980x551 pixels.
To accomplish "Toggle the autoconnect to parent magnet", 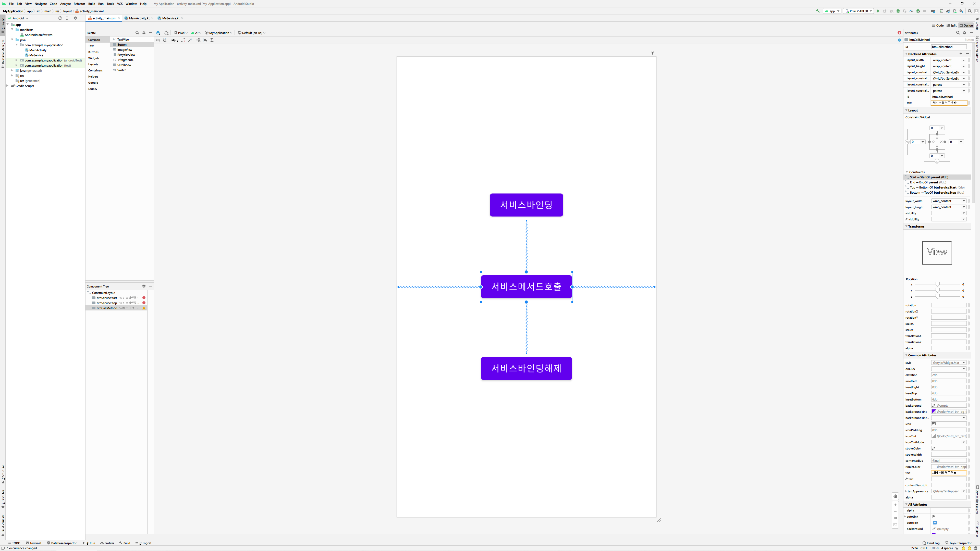I will [165, 40].
